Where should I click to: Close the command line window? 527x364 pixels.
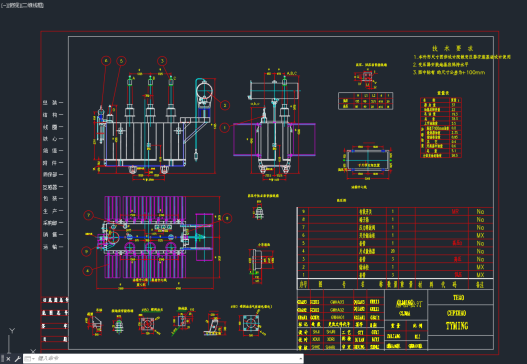(x=8, y=359)
